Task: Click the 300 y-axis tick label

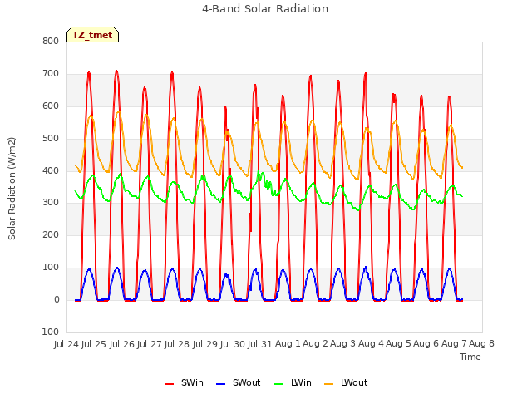Action: pyautogui.click(x=51, y=203)
